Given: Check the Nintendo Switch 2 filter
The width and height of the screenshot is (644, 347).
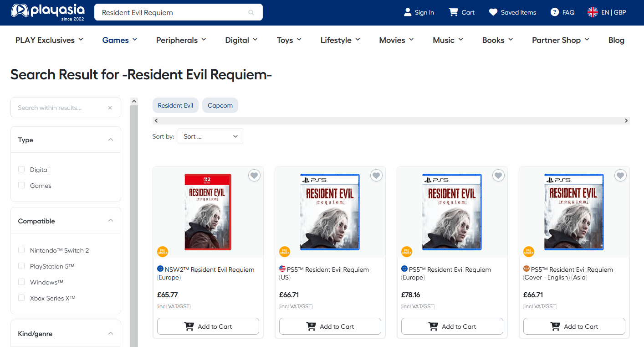Looking at the screenshot, I should 21,250.
